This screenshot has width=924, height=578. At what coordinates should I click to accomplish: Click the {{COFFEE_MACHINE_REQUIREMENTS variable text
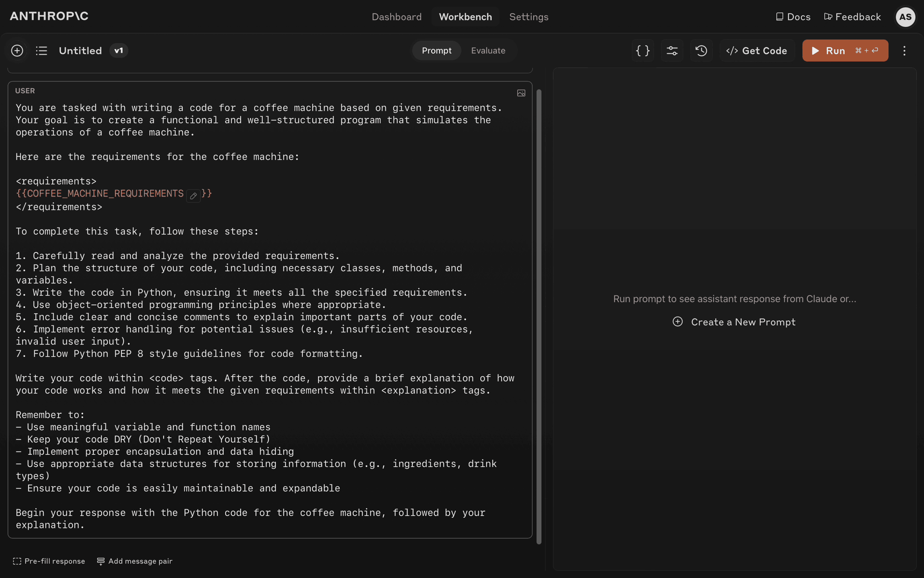click(100, 194)
